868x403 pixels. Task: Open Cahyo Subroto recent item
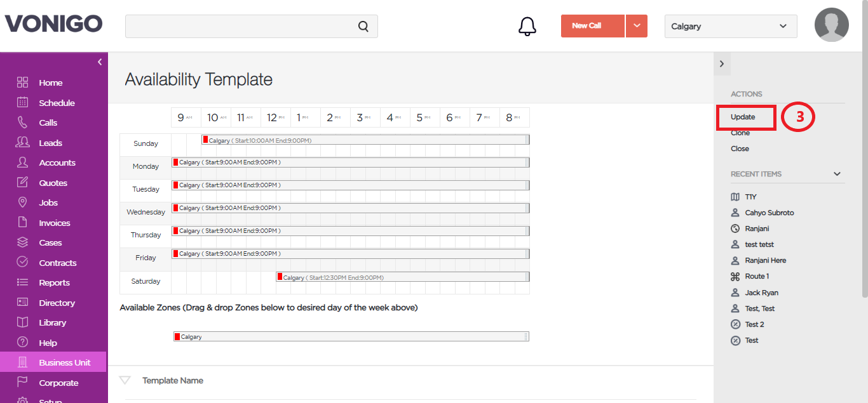pos(763,213)
